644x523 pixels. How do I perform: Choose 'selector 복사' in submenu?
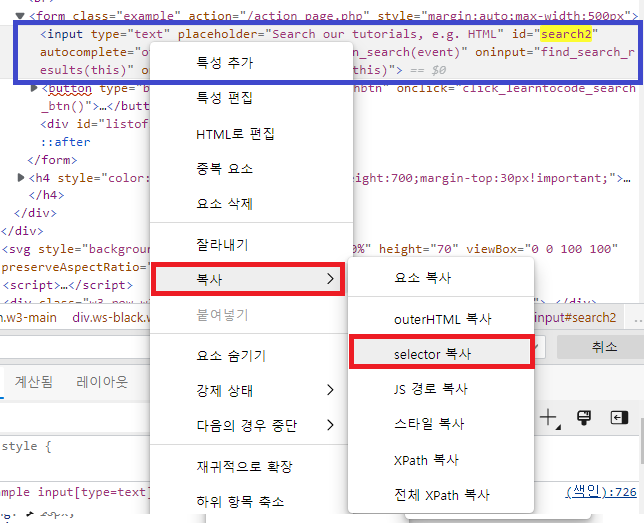click(442, 354)
